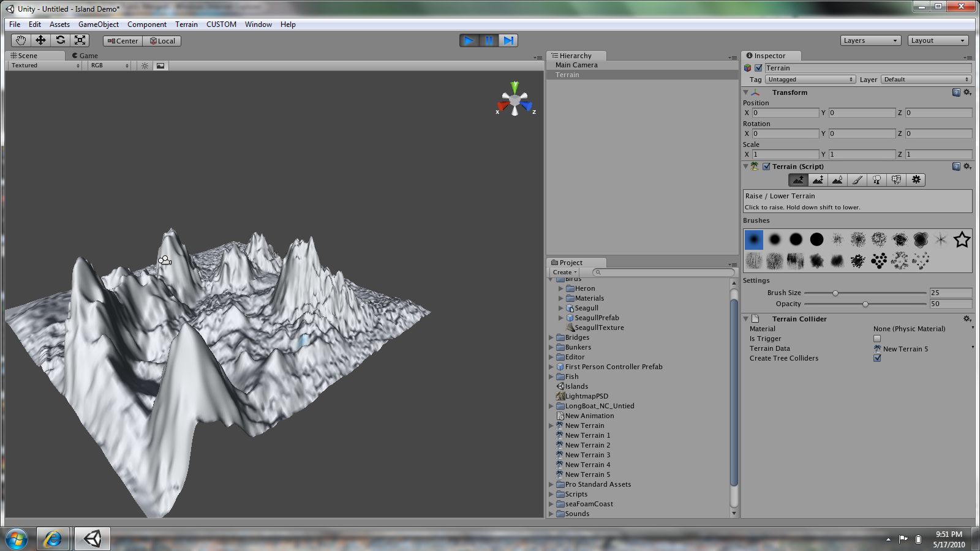Select the Rotate tool in toolbar
The width and height of the screenshot is (980, 551).
pos(60,40)
